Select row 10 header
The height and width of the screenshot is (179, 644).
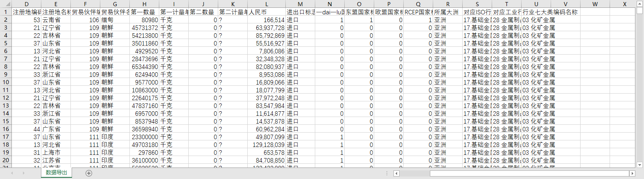[6, 82]
